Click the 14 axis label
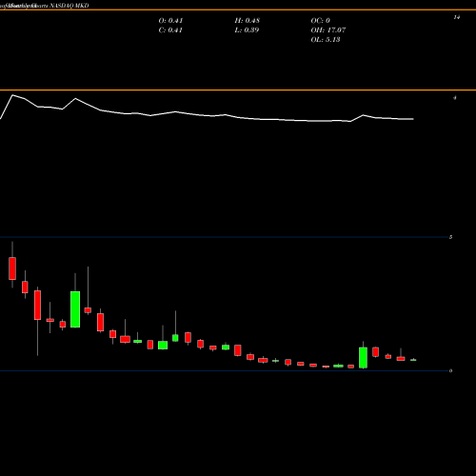Viewport: 476px width, 476px height. click(457, 17)
